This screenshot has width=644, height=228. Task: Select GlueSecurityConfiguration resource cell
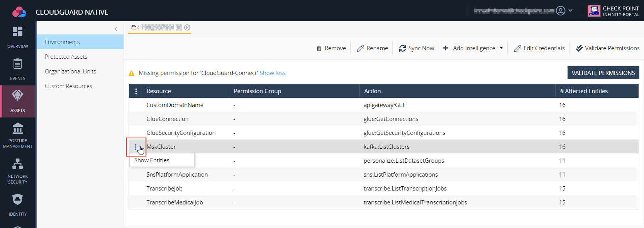(181, 133)
